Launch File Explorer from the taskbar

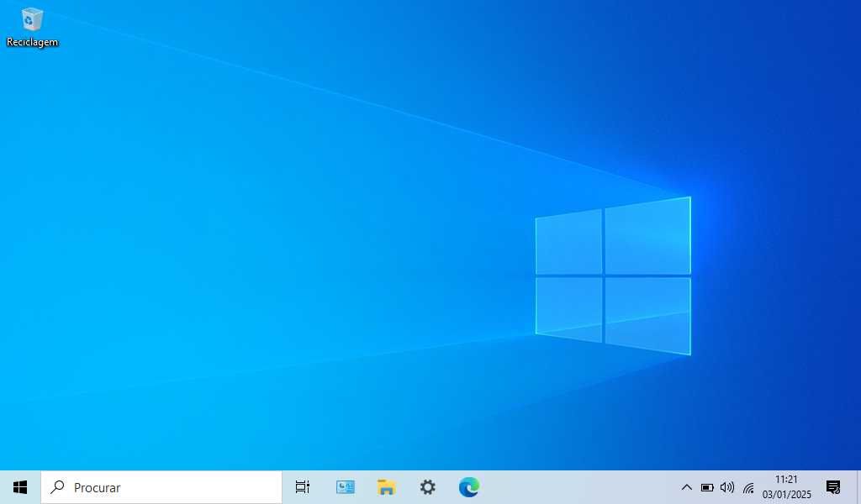tap(387, 487)
